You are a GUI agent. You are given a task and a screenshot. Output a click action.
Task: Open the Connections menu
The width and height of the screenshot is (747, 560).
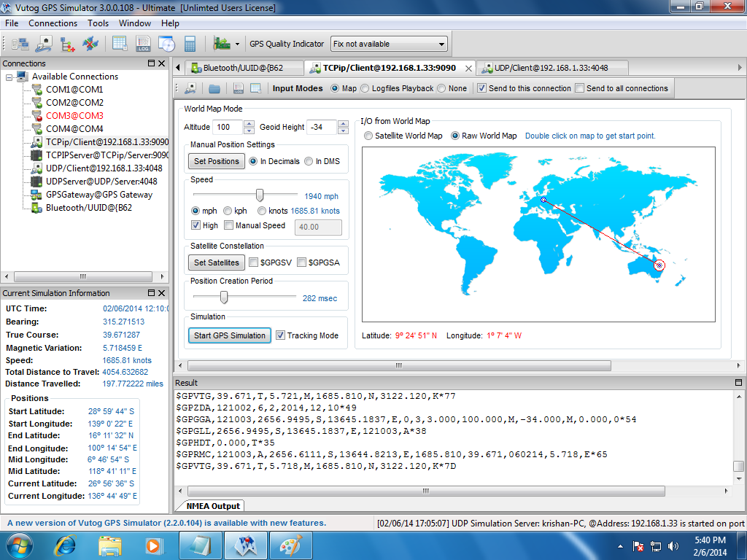[53, 23]
